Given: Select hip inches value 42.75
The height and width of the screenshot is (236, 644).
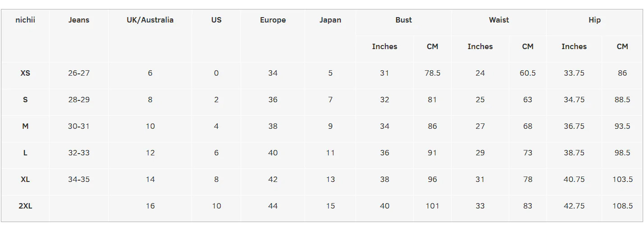Looking at the screenshot, I should (574, 206).
